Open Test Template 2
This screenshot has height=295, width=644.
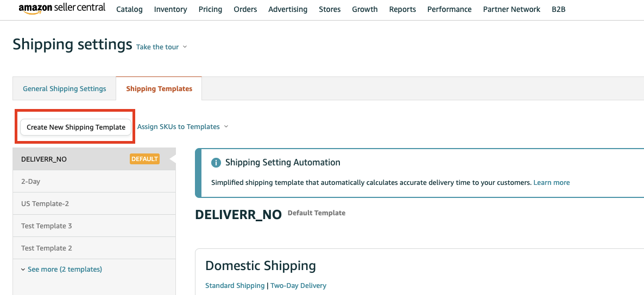(47, 248)
